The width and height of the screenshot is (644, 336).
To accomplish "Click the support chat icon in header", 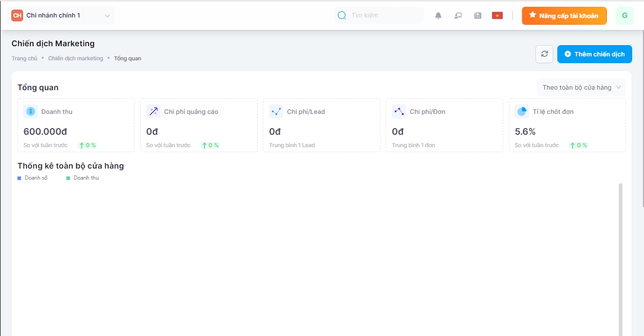I will (458, 16).
